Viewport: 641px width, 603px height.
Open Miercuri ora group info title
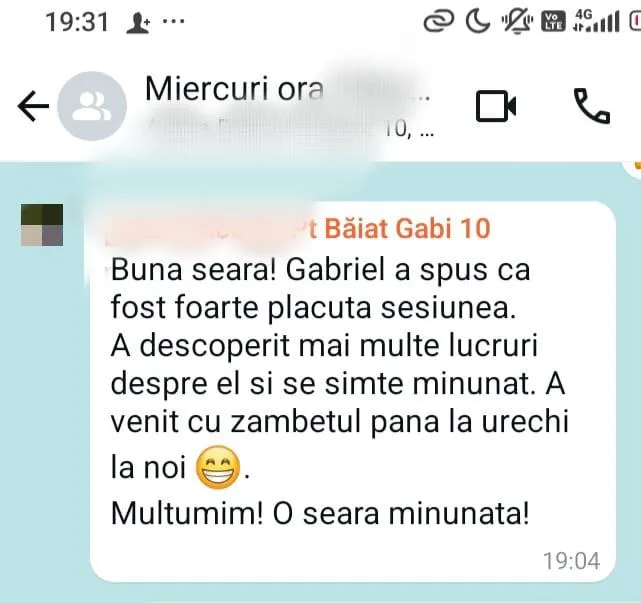point(286,89)
